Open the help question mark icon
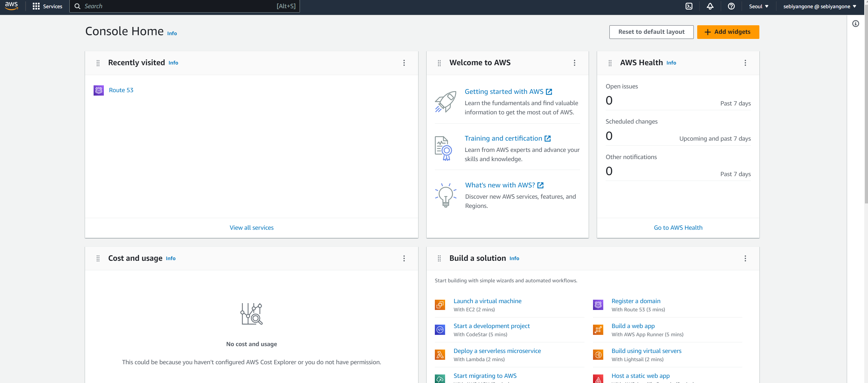Image resolution: width=868 pixels, height=383 pixels. click(x=731, y=6)
